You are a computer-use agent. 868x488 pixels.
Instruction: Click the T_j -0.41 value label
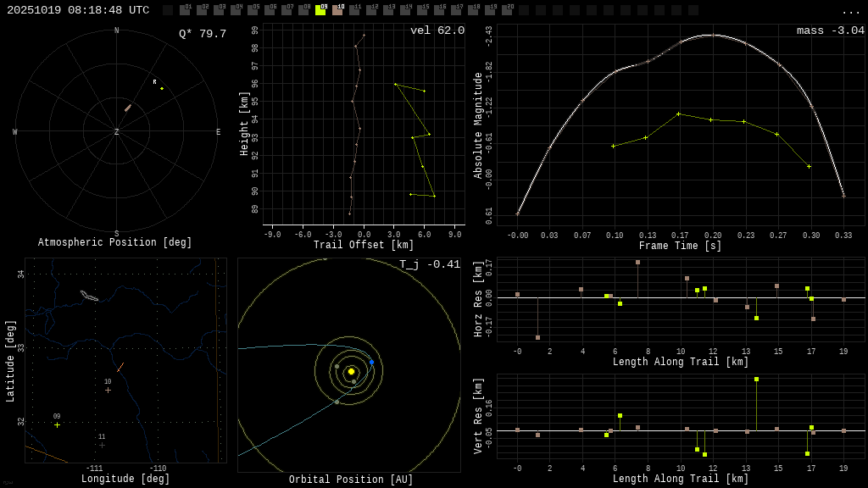coord(430,265)
